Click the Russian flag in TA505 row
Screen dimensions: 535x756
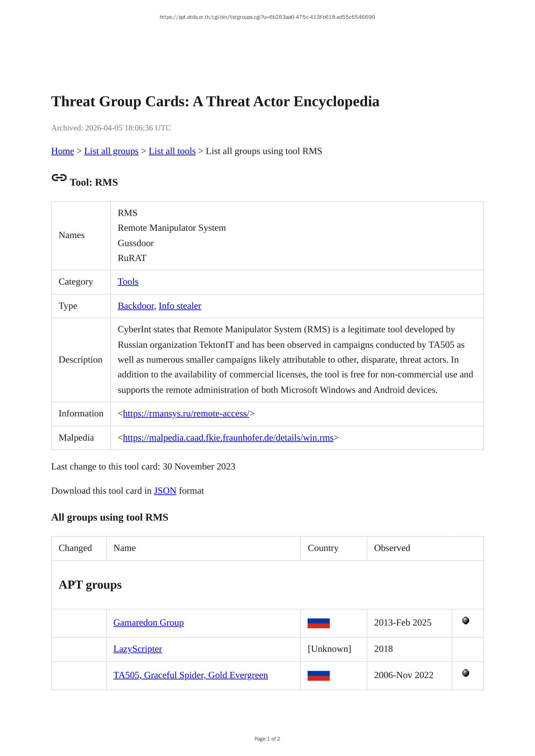[x=318, y=675]
